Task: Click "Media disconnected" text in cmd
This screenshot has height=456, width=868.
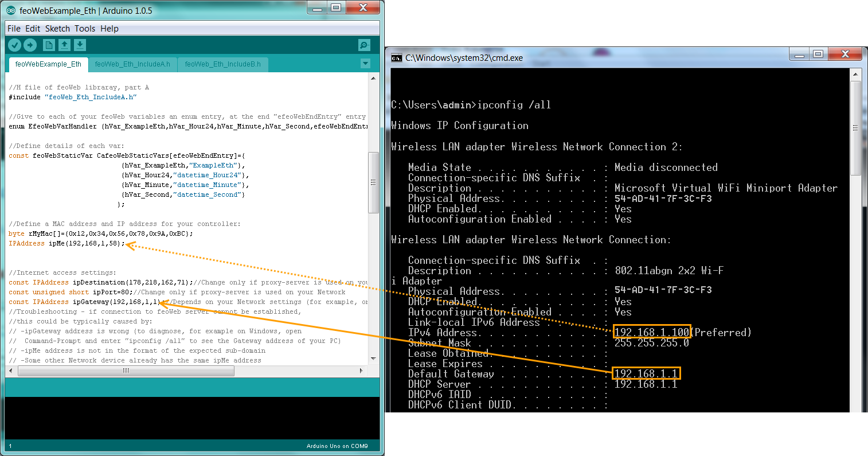Action: click(666, 167)
